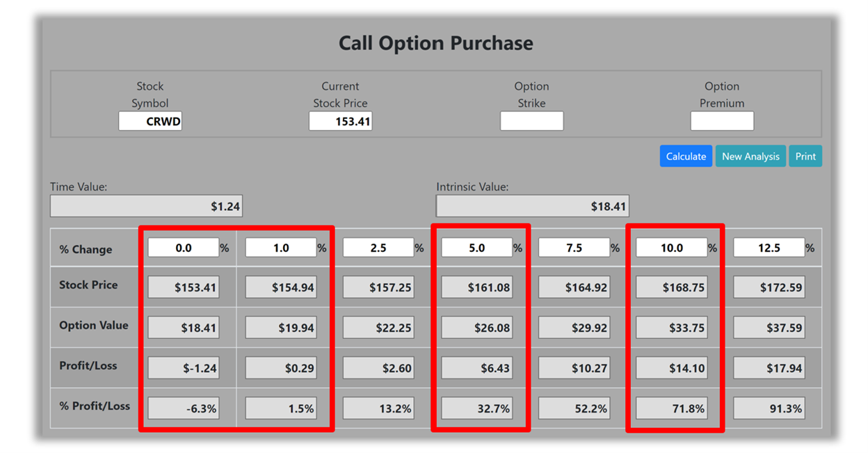Change the 5.0 percent change input

[477, 248]
